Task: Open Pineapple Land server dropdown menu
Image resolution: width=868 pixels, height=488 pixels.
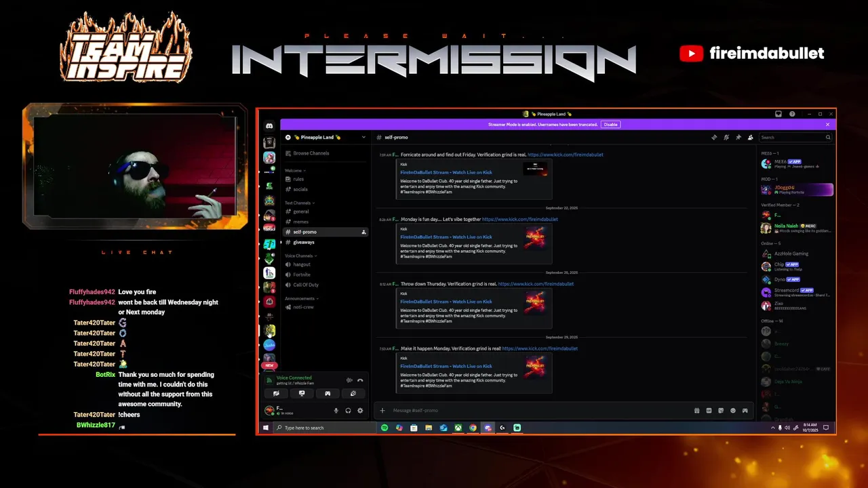Action: pyautogui.click(x=363, y=138)
